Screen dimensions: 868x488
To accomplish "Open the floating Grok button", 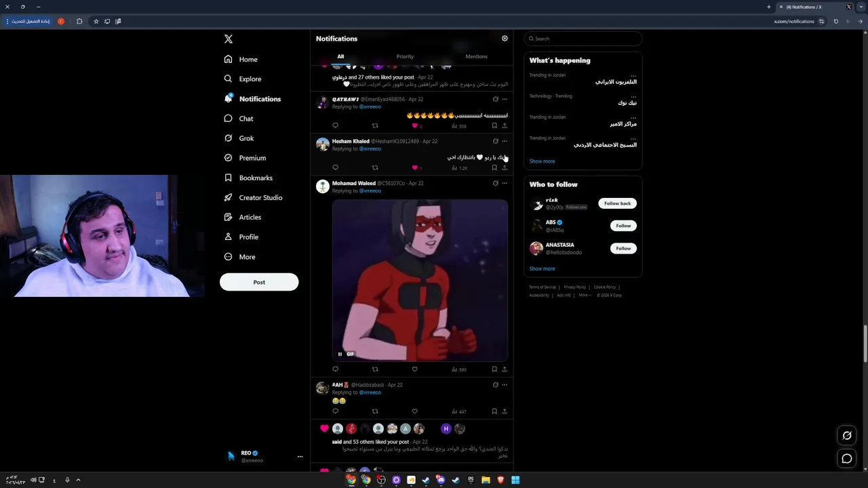I will coord(847,436).
